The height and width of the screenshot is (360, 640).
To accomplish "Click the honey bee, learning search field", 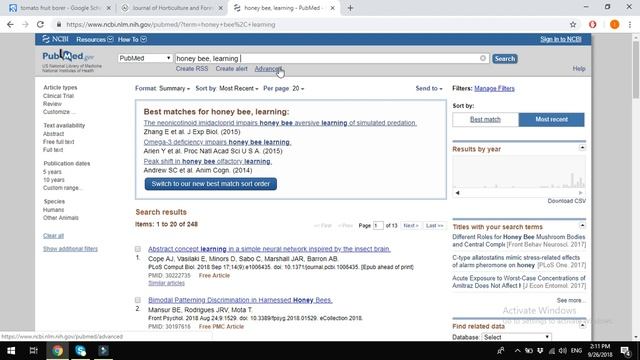I will pos(331,58).
